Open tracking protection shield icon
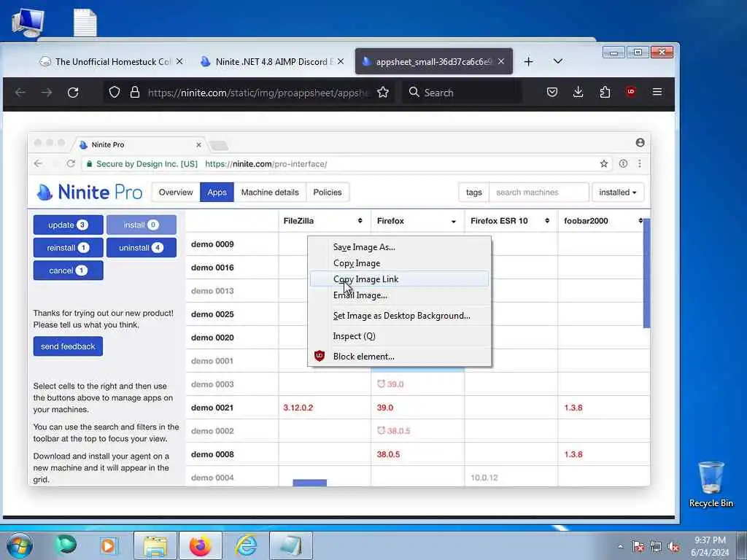The width and height of the screenshot is (747, 560). pos(115,93)
